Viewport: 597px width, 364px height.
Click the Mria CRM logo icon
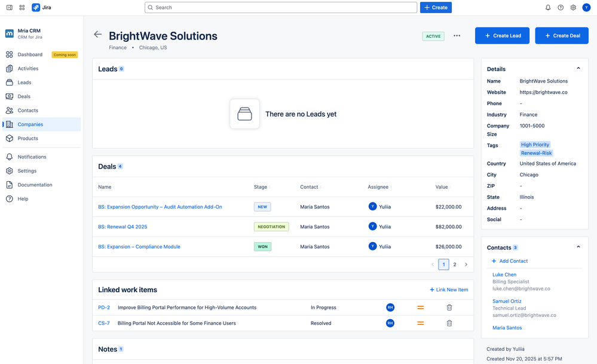point(8,33)
